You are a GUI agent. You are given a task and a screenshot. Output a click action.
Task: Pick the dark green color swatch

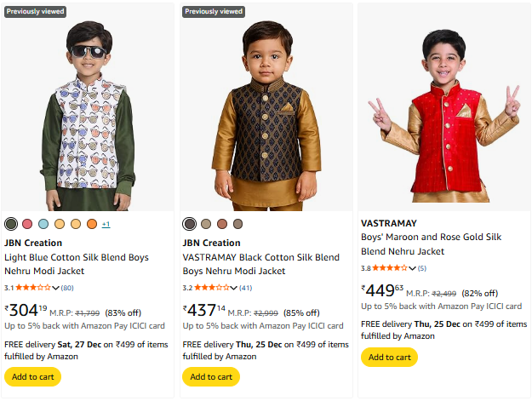click(x=11, y=224)
